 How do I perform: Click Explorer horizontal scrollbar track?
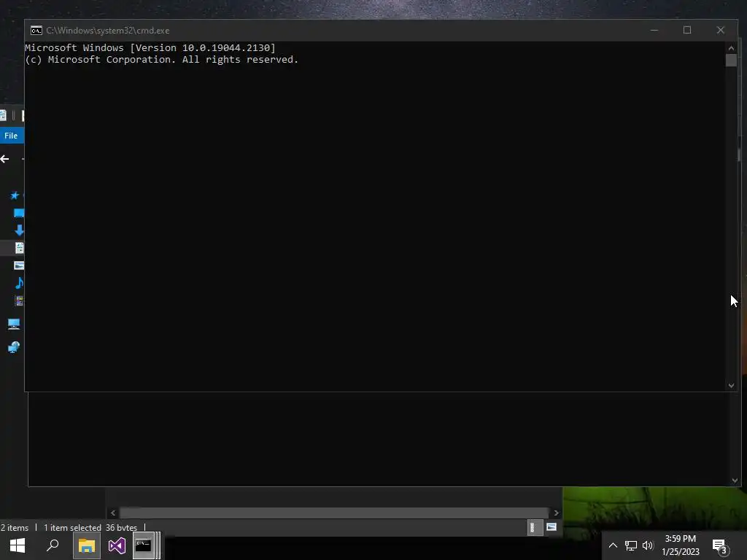point(334,513)
